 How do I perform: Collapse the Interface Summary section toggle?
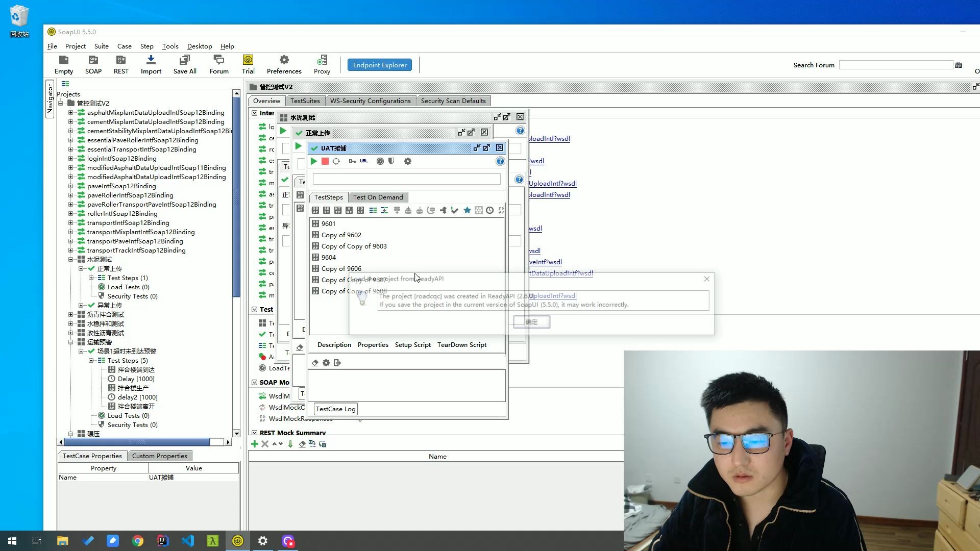(254, 113)
